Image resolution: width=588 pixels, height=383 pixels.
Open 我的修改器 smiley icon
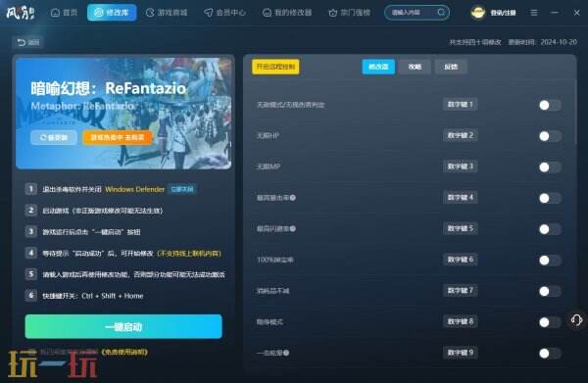tap(267, 13)
